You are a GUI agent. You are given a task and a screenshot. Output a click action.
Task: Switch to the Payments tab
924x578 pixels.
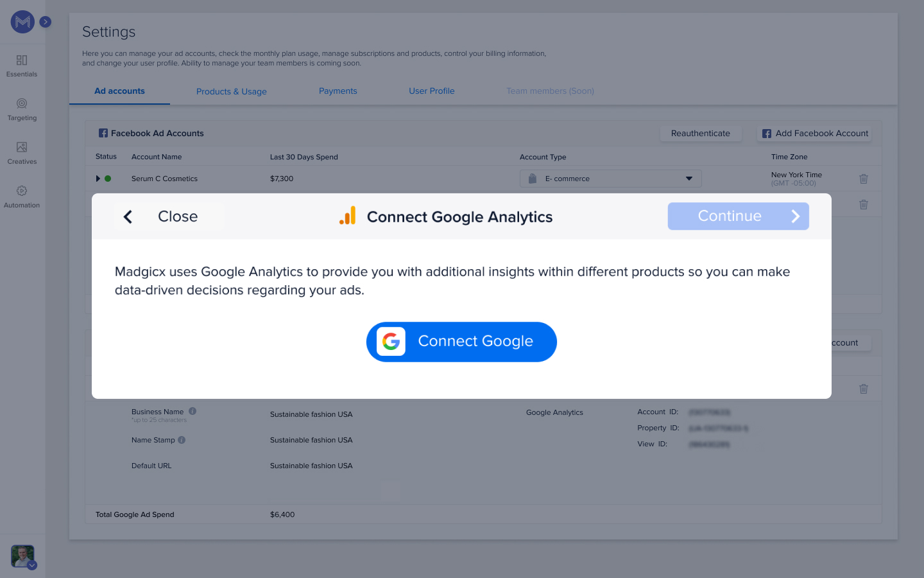[338, 91]
